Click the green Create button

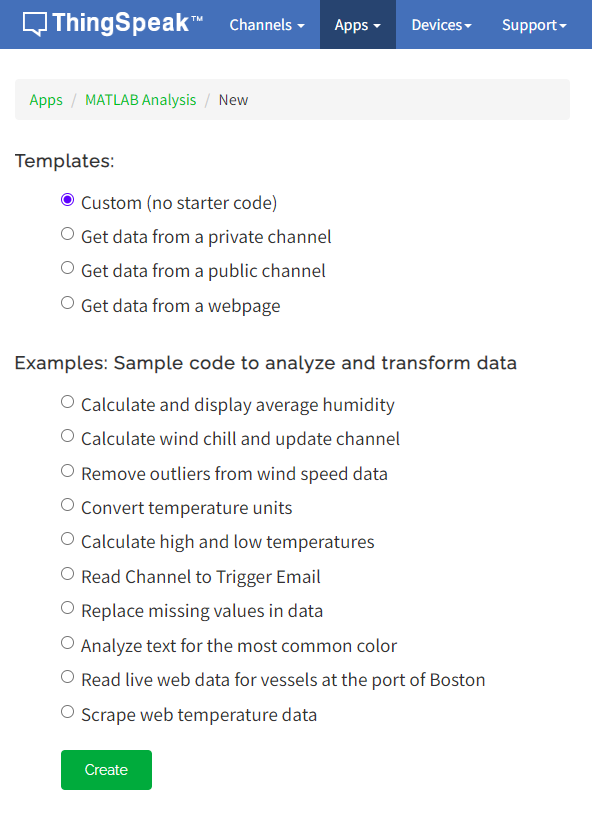106,770
